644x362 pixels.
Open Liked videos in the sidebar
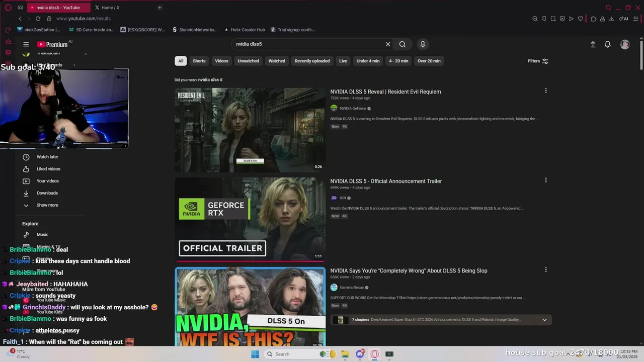pyautogui.click(x=48, y=169)
